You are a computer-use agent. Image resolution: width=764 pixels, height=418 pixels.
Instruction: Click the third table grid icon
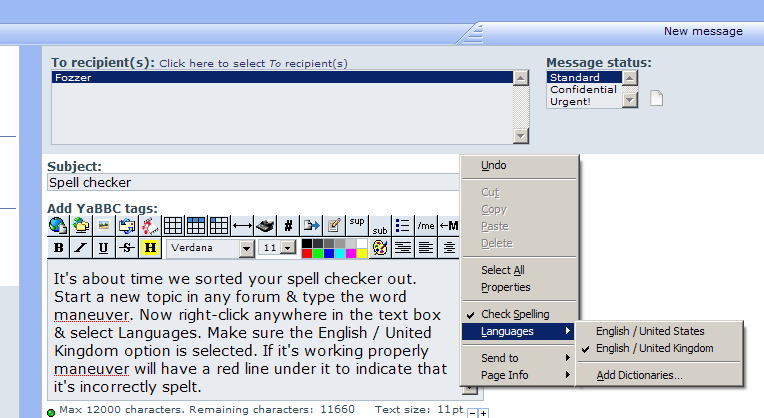pos(219,226)
